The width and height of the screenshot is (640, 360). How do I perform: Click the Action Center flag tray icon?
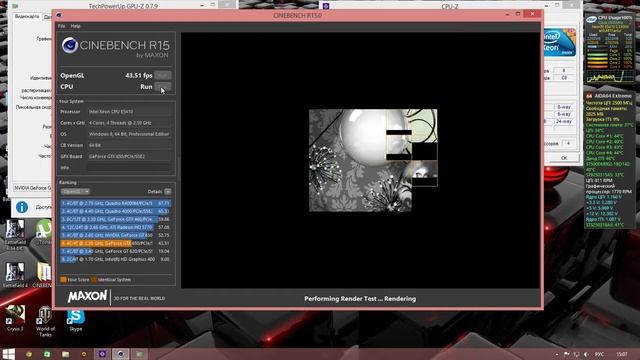[567, 354]
